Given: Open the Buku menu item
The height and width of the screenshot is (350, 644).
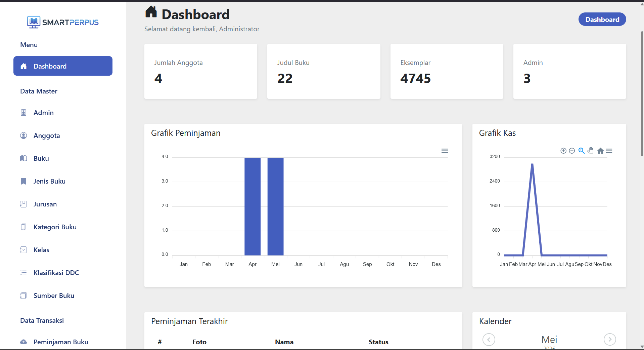Looking at the screenshot, I should point(63,158).
